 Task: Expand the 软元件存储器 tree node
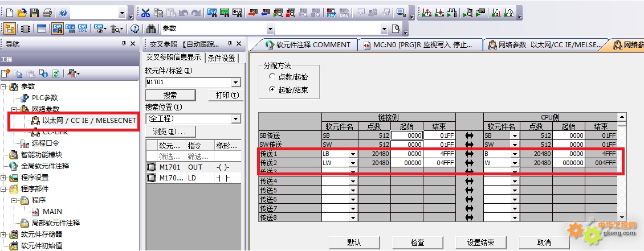pyautogui.click(x=3, y=234)
